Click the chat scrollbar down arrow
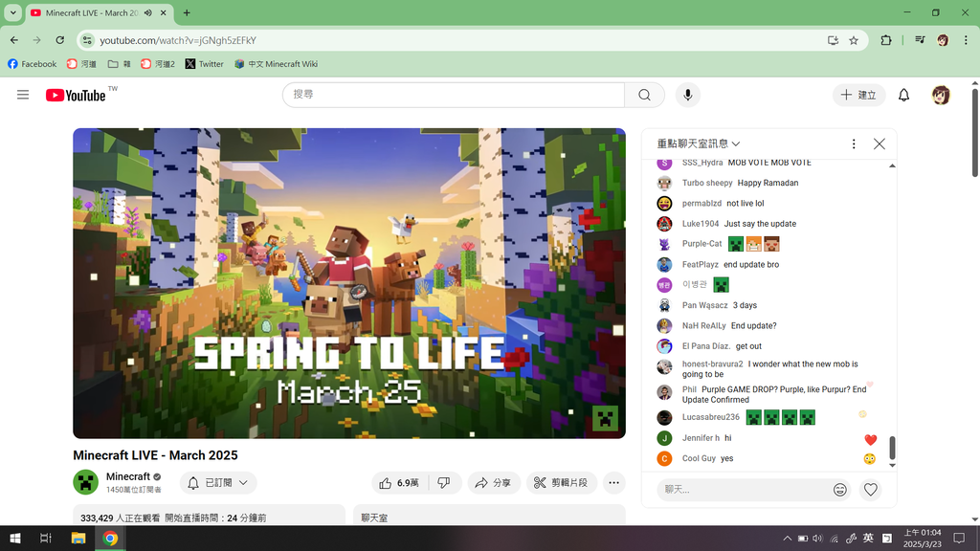980x551 pixels. (x=892, y=466)
